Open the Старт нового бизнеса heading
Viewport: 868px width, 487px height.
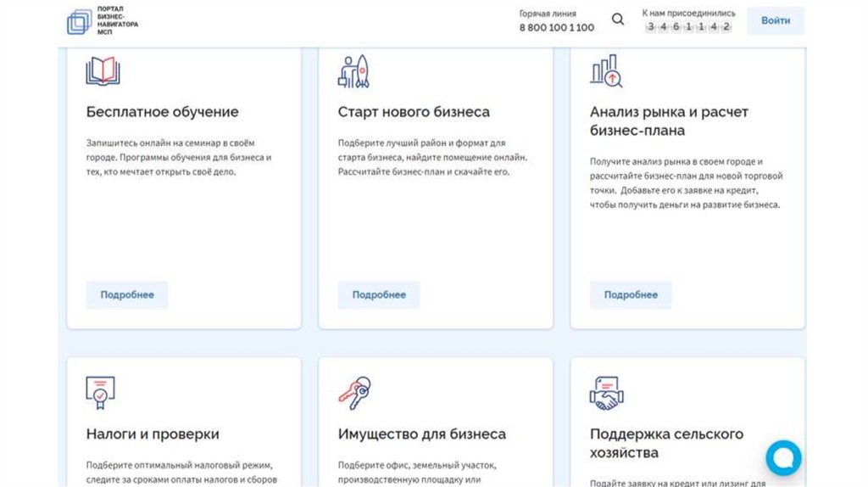pyautogui.click(x=414, y=112)
